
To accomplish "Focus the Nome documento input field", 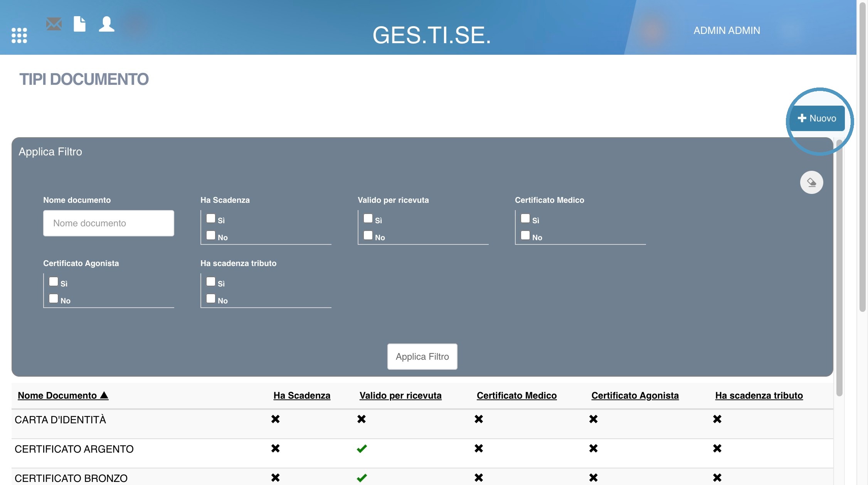I will click(109, 223).
